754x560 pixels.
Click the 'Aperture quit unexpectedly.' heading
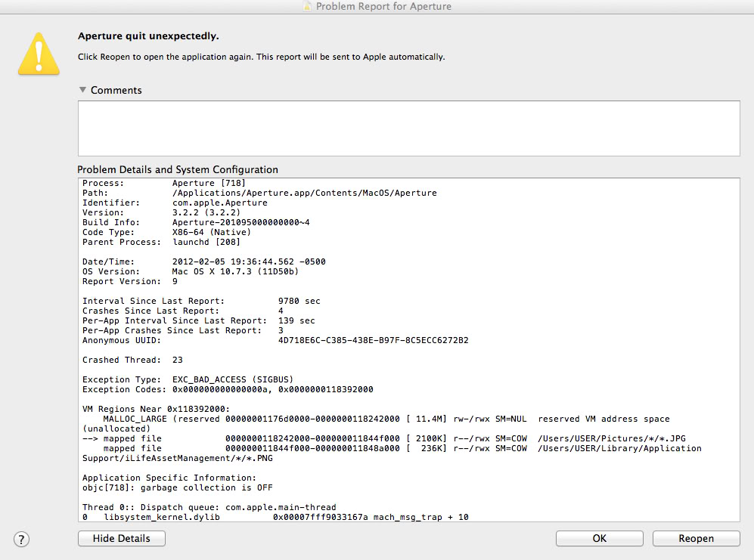point(148,36)
